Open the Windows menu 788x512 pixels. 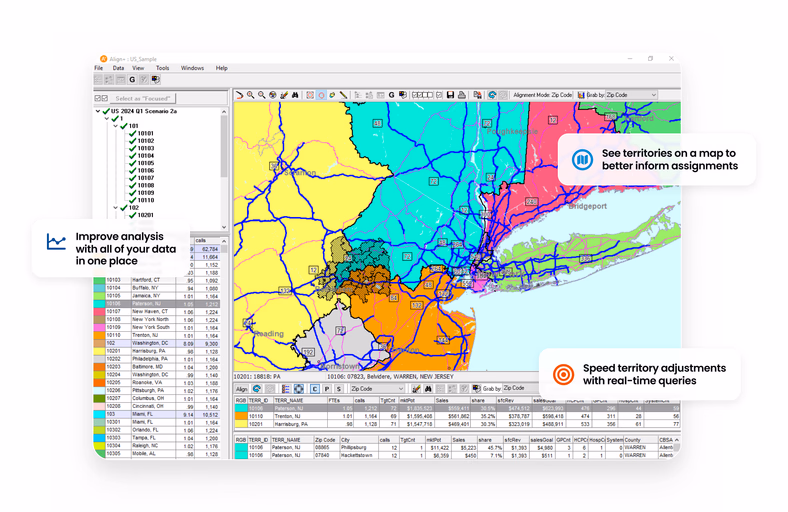pos(192,68)
